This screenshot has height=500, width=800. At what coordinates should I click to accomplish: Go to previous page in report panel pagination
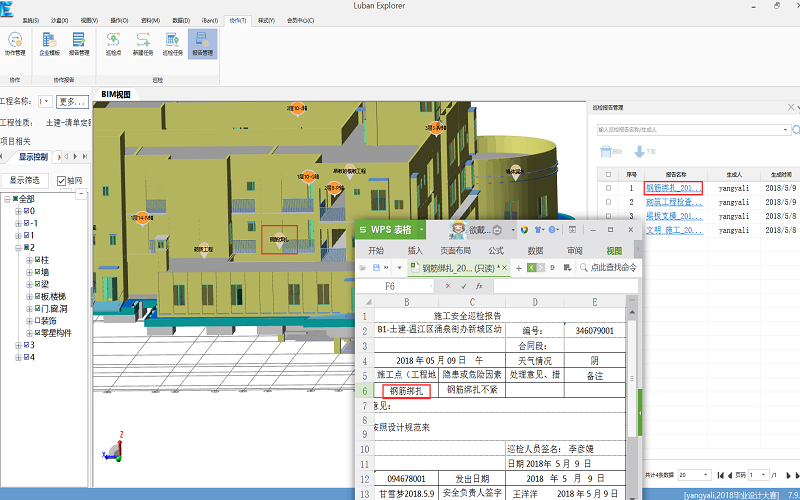pyautogui.click(x=730, y=475)
